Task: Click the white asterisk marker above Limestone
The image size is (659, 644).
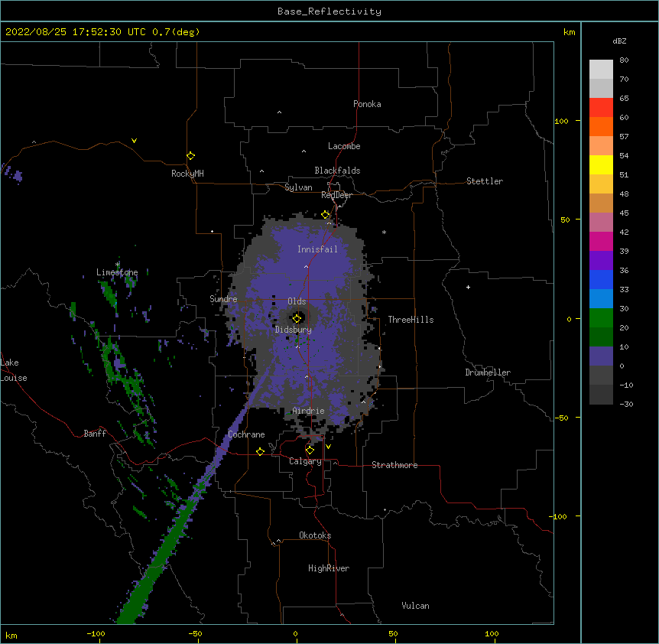Action: click(118, 265)
